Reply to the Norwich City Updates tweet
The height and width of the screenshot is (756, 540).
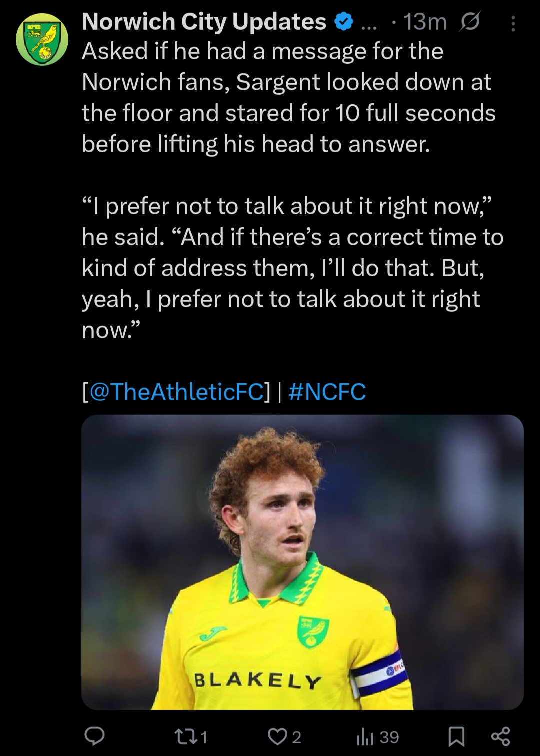tap(94, 736)
